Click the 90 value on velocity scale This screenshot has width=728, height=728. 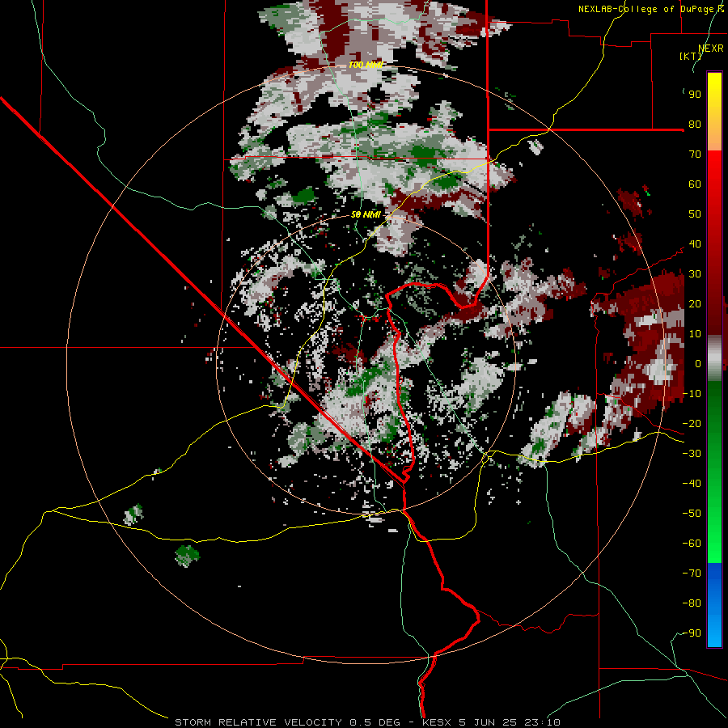[x=695, y=95]
